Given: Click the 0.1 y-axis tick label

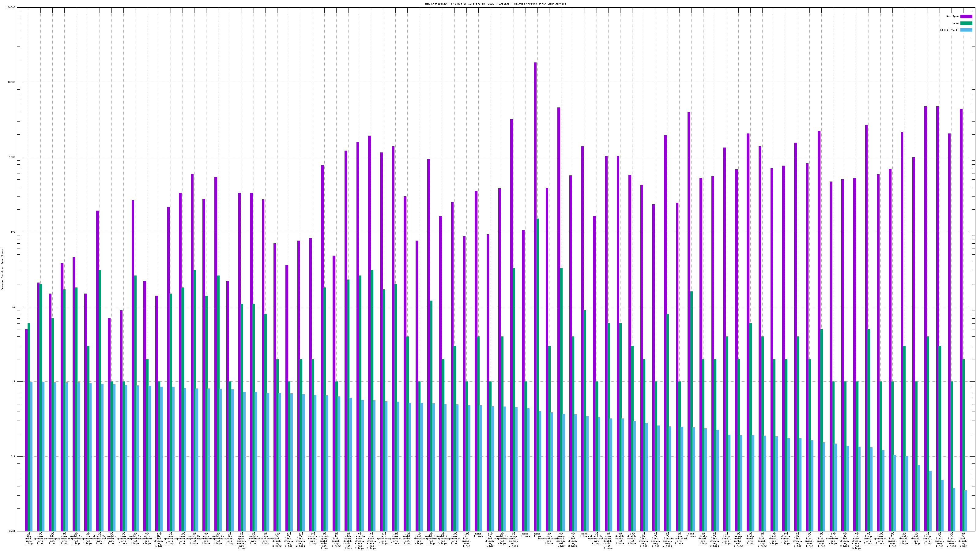Looking at the screenshot, I should (13, 456).
